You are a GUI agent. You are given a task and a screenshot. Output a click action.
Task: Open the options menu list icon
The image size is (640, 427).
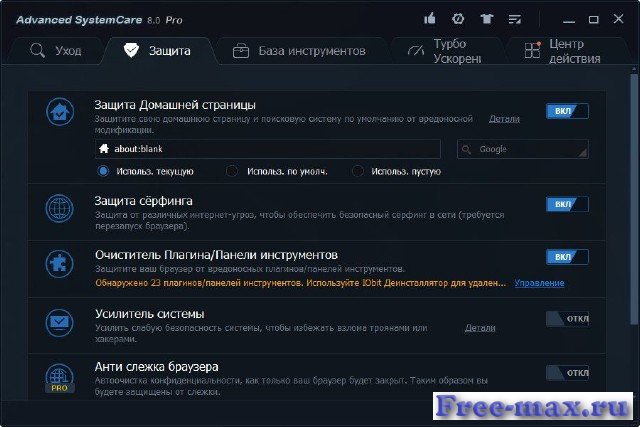[x=515, y=19]
